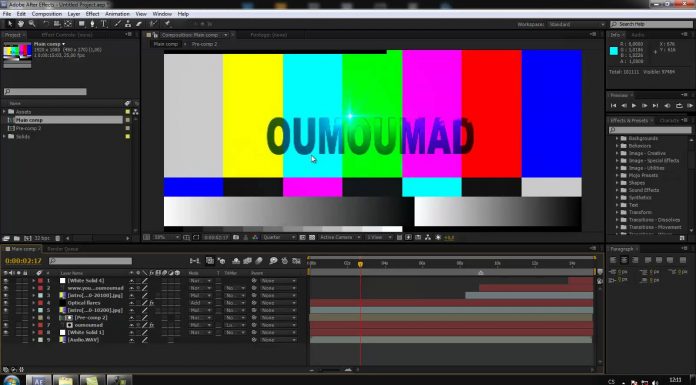
Task: Click the RAM preview button
Action: [690, 106]
